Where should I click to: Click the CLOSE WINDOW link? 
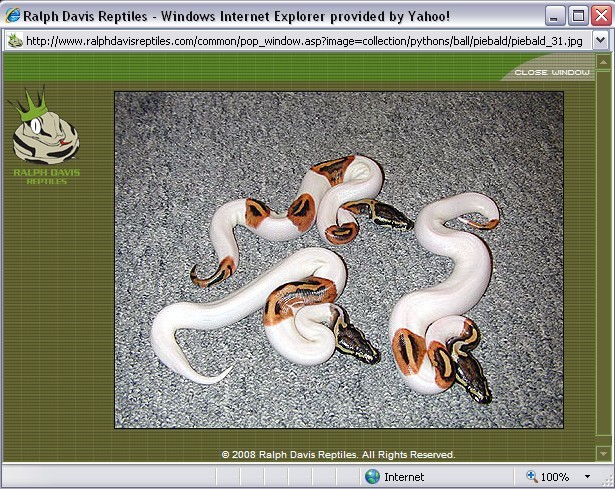[552, 72]
